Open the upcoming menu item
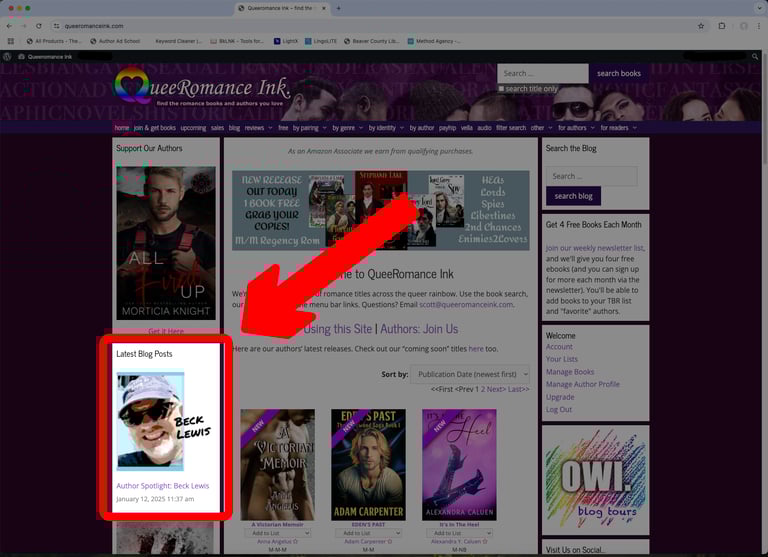Viewport: 768px width, 557px height. pyautogui.click(x=193, y=128)
